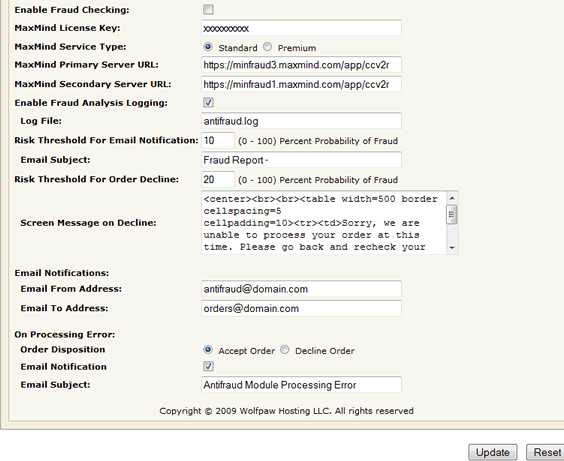Choose Decline Order disposition
Image resolution: width=564 pixels, height=461 pixels.
coord(285,350)
